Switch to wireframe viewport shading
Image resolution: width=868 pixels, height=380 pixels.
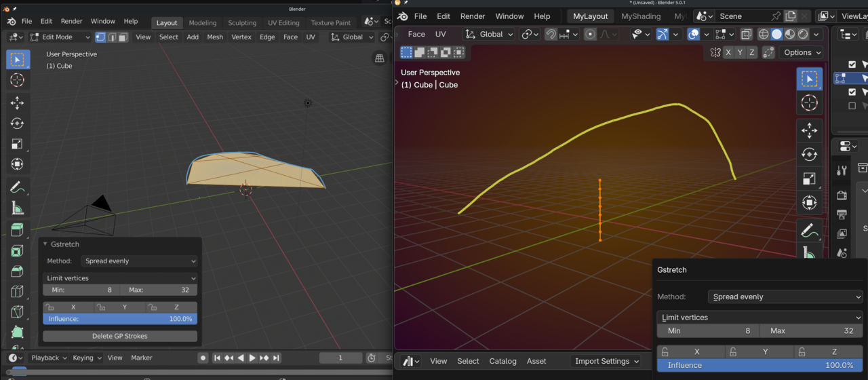764,34
